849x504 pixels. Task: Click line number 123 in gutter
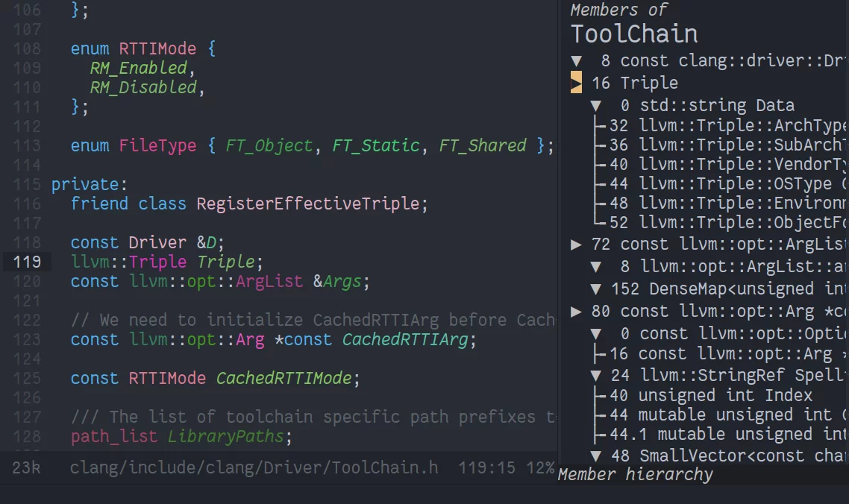[27, 340]
